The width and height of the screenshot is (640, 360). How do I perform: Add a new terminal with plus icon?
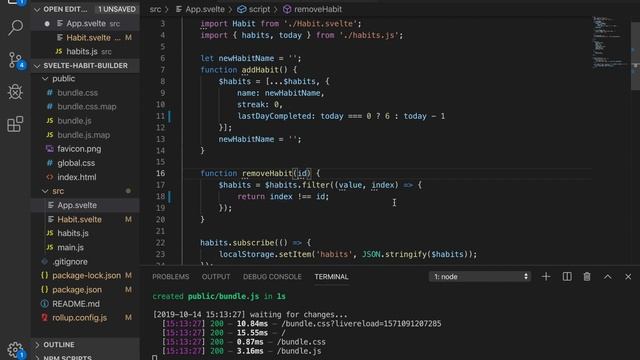pos(546,277)
